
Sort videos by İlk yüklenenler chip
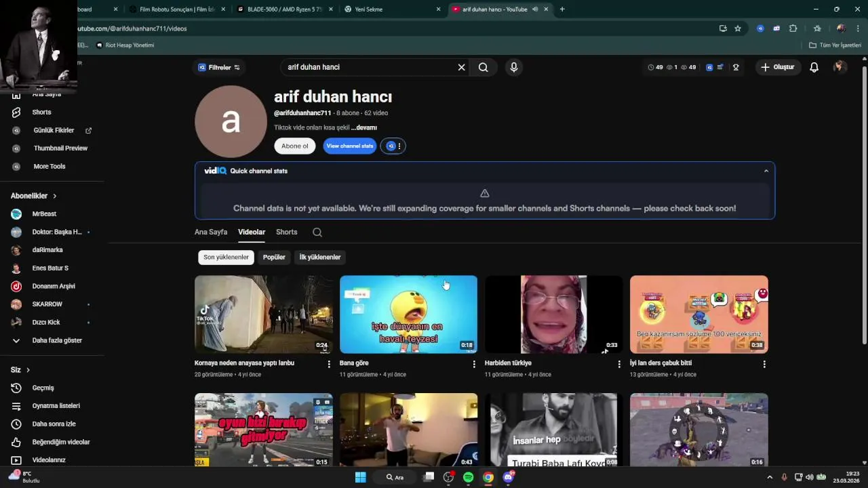pyautogui.click(x=320, y=257)
